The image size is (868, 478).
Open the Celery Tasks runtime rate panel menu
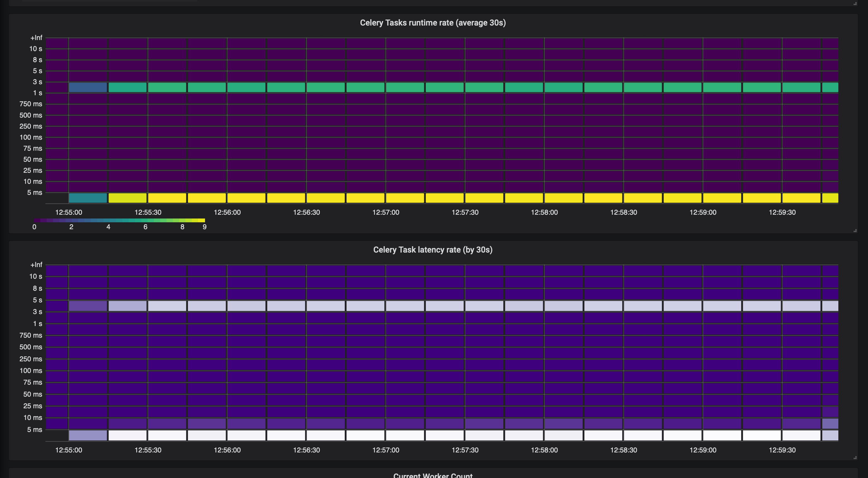(433, 23)
